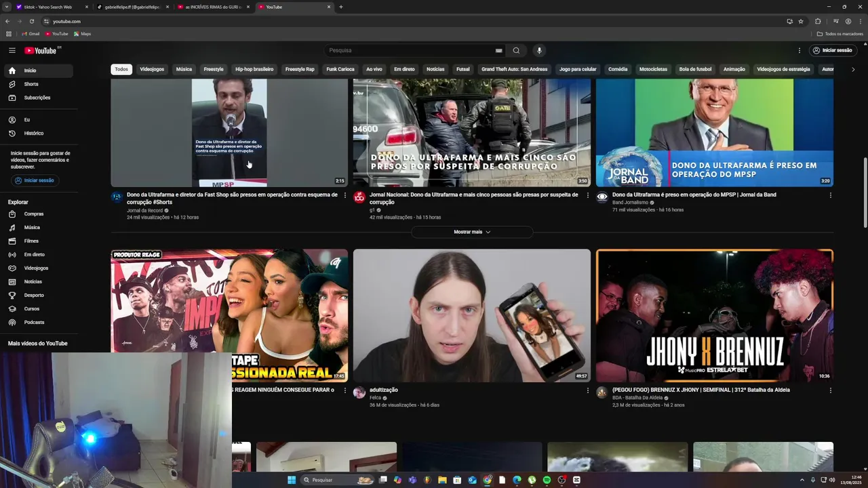
Task: Open Shorts in the sidebar
Action: pyautogui.click(x=37, y=84)
